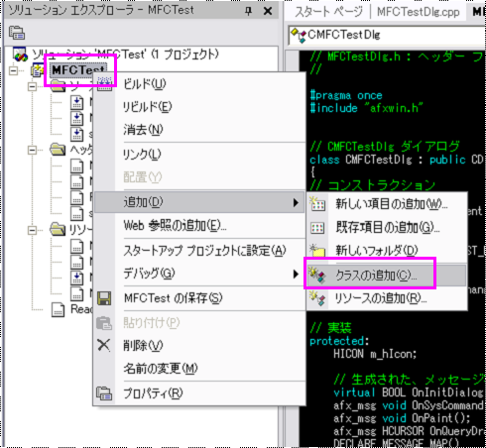The image size is (486, 448).
Task: Choose ビルド(U) from the context menu
Action: 199,84
